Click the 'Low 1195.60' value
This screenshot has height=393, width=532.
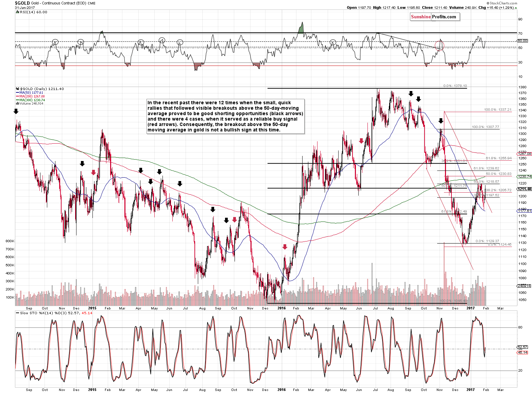(408, 7)
